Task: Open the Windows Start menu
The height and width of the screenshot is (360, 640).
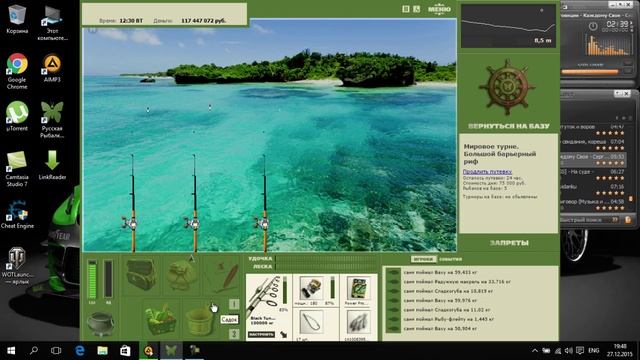Action: coord(11,351)
